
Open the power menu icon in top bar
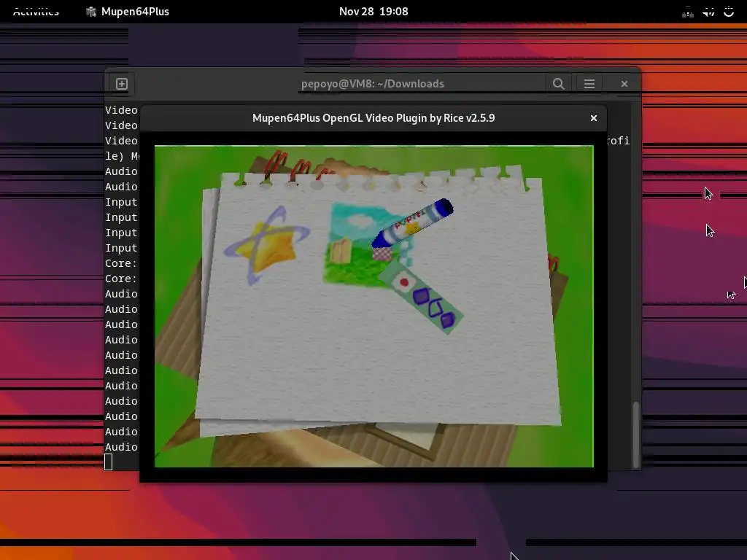tap(729, 12)
